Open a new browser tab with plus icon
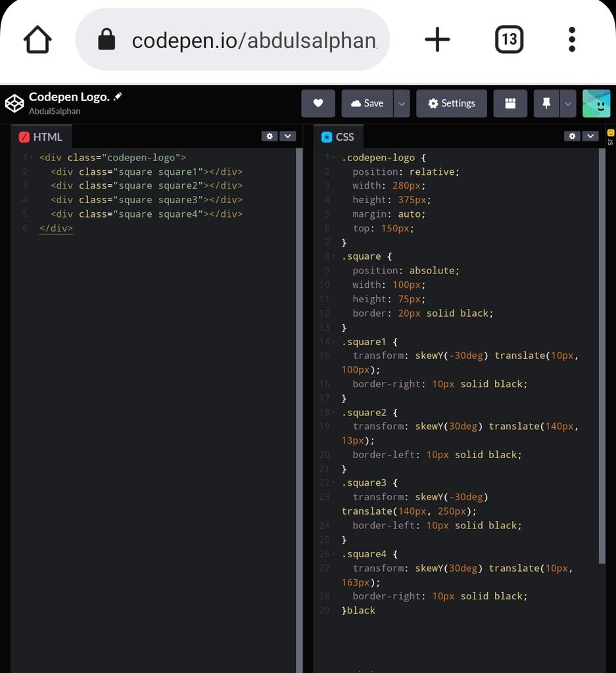Image resolution: width=616 pixels, height=673 pixels. (x=437, y=39)
